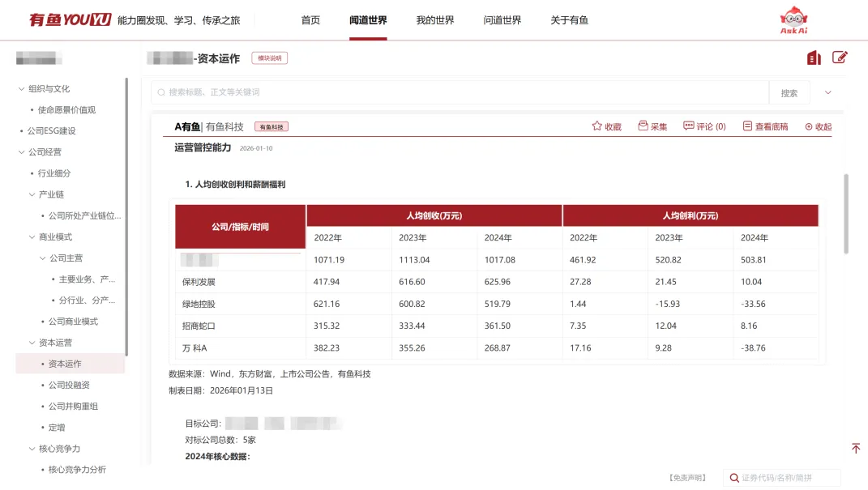Click the value 1071.19 in the table
Image resolution: width=868 pixels, height=490 pixels.
(x=329, y=260)
